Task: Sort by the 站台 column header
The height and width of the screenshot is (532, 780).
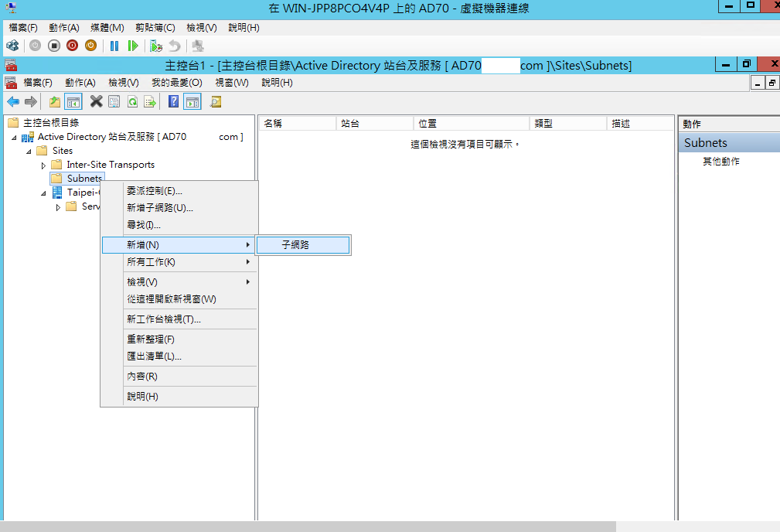Action: (x=375, y=124)
